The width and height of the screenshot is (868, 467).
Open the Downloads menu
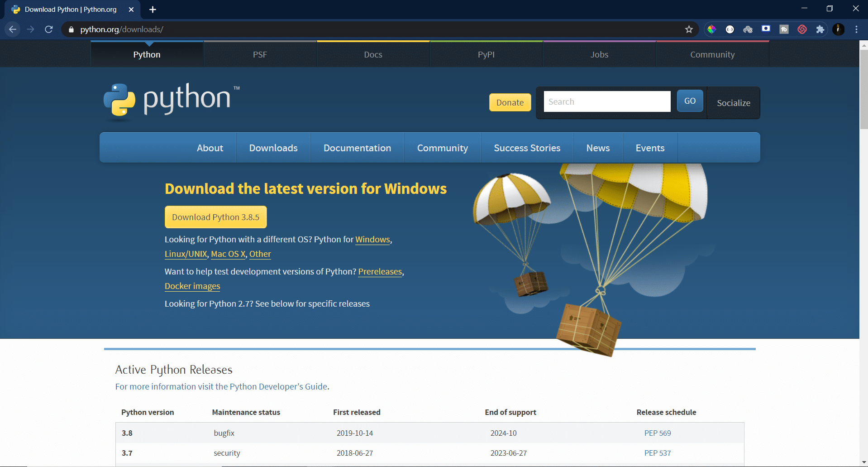273,148
